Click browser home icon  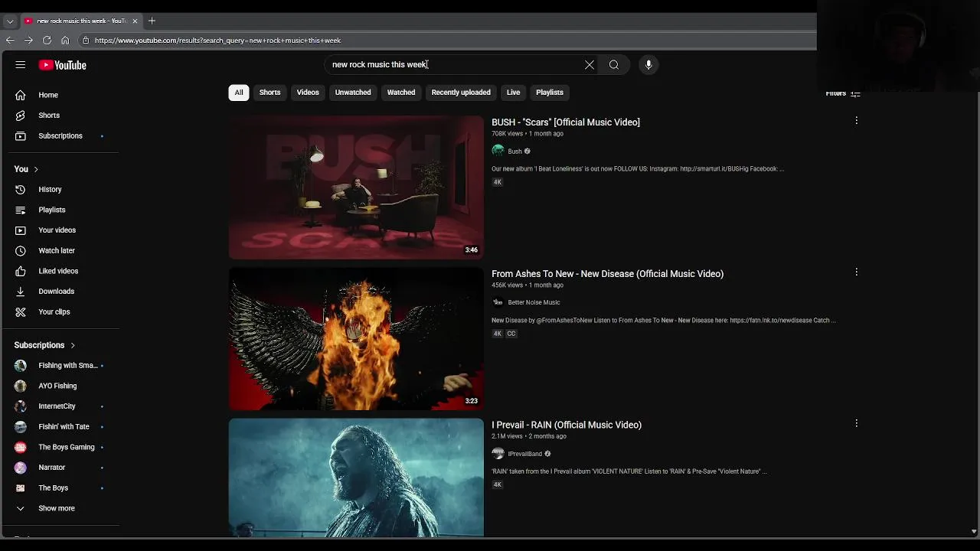click(65, 41)
